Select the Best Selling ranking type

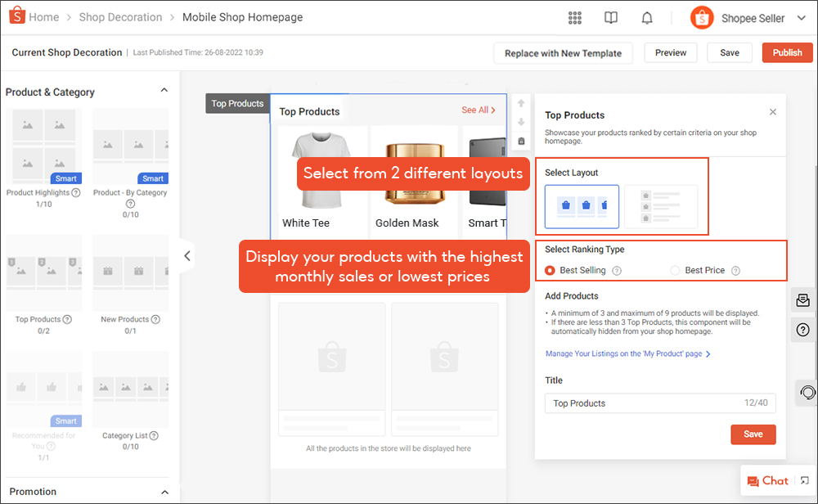point(551,270)
